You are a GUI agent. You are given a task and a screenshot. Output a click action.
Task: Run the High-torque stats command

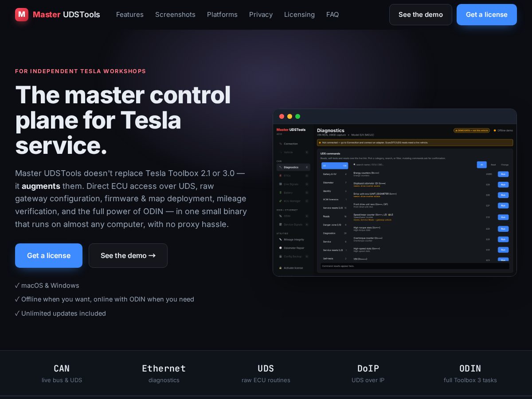click(503, 229)
